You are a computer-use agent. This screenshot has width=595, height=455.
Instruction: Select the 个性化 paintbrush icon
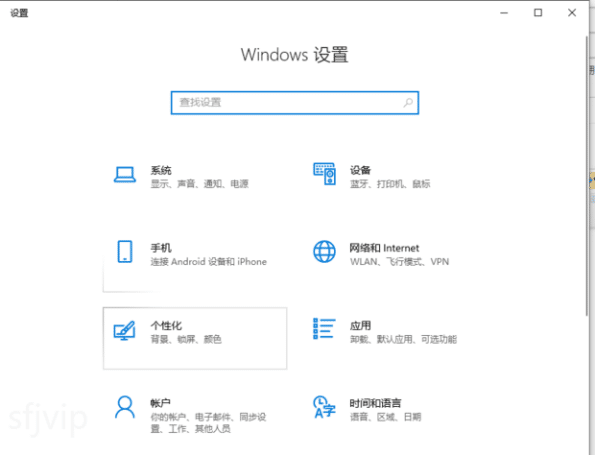124,331
